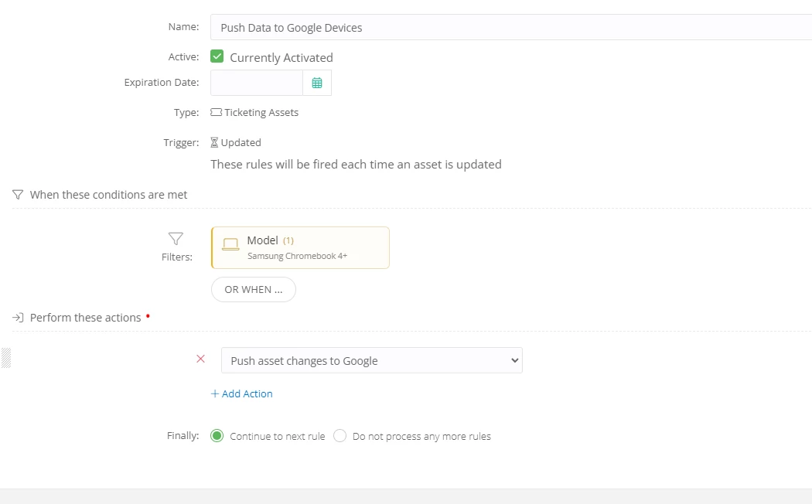The width and height of the screenshot is (812, 504).
Task: Click the laptop icon on Model filter
Action: click(230, 244)
